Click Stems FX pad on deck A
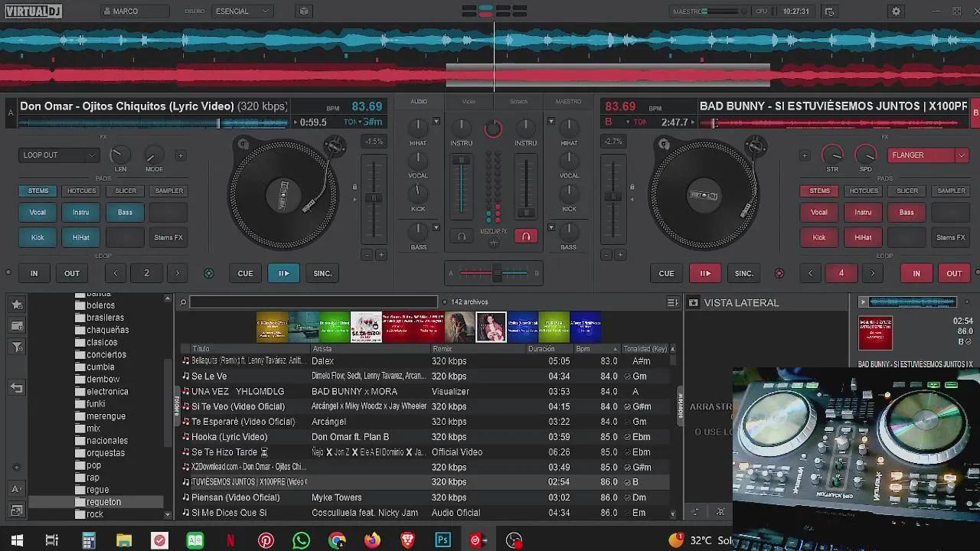Image resolution: width=980 pixels, height=551 pixels. pyautogui.click(x=168, y=237)
